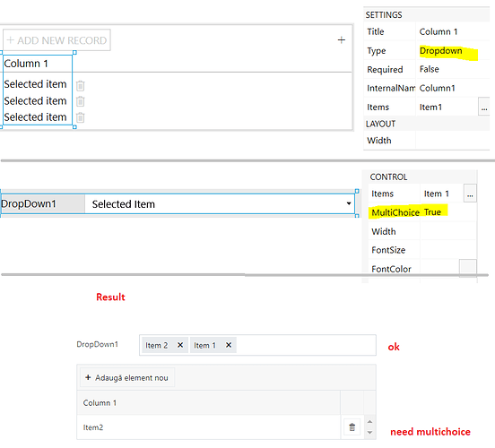Click the up arrow beside Item2 row
This screenshot has height=448, width=495.
tap(370, 422)
